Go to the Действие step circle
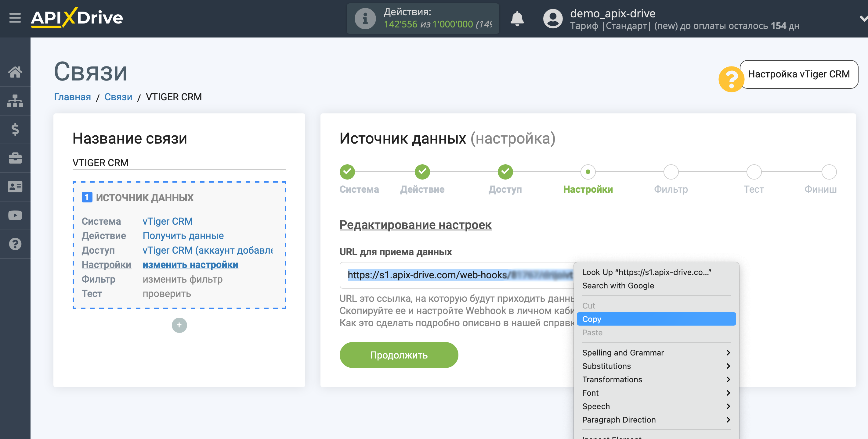The width and height of the screenshot is (868, 439). click(x=422, y=172)
